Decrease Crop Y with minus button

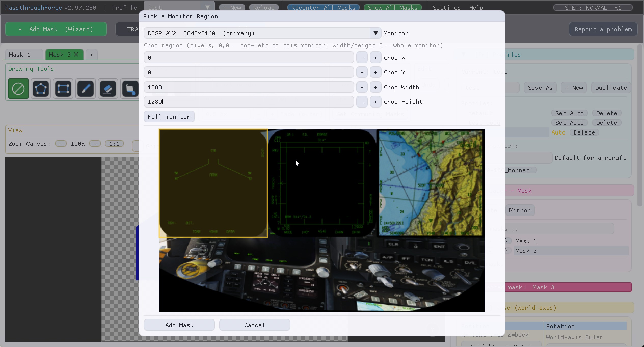[362, 72]
